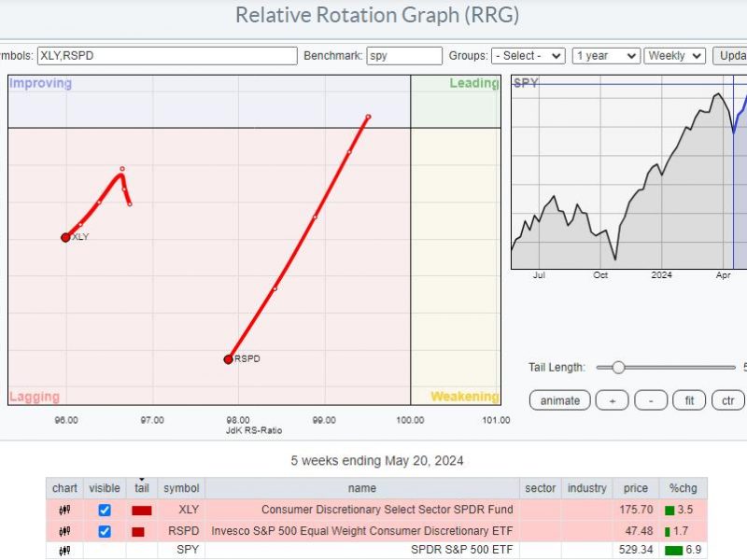Click the Benchmark input field

coord(404,56)
